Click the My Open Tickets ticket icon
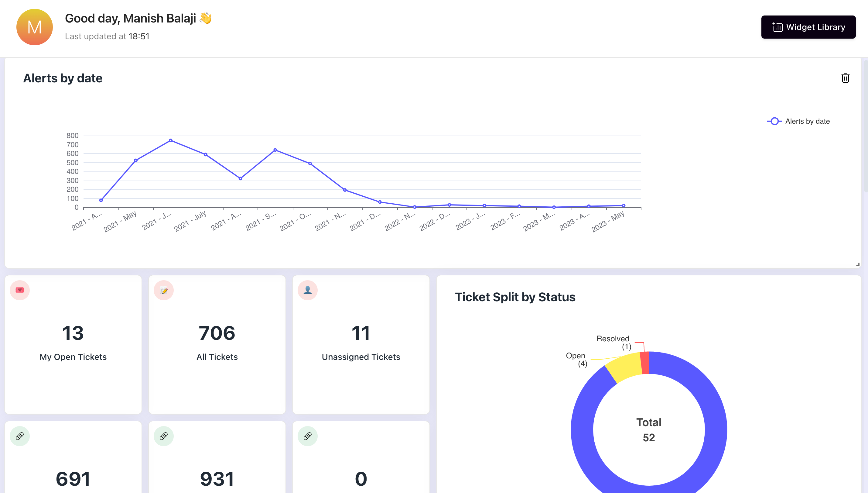Screen dimensions: 868x493 (x=20, y=290)
